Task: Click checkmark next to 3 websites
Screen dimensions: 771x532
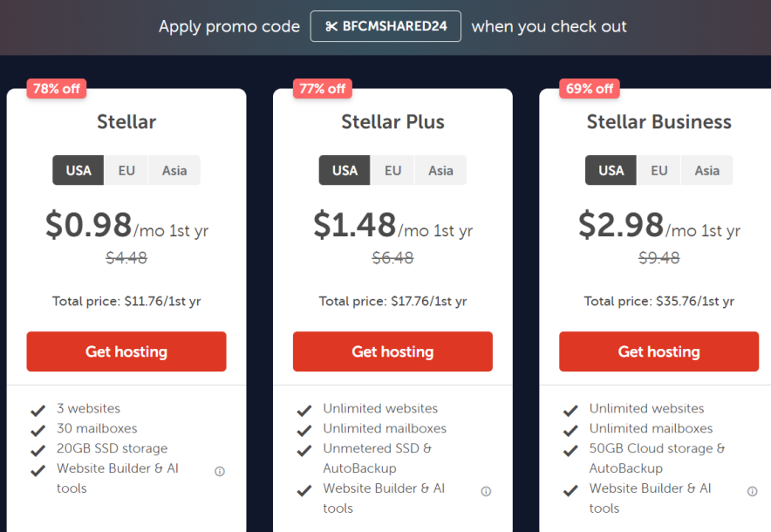Action: tap(38, 409)
